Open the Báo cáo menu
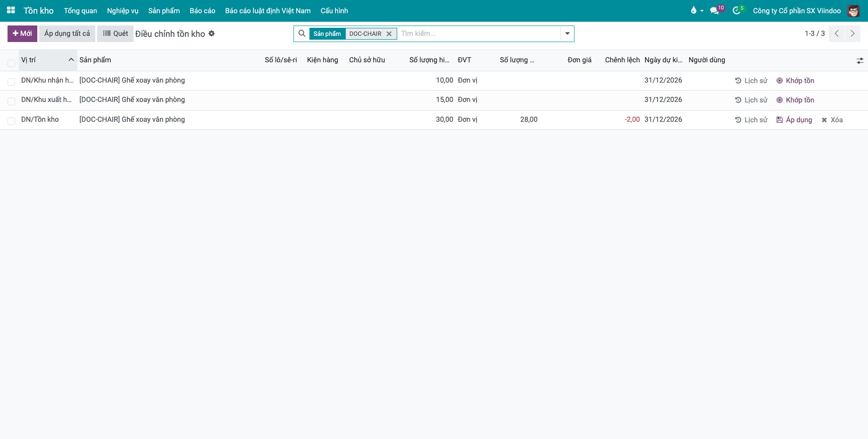868x439 pixels. (202, 10)
